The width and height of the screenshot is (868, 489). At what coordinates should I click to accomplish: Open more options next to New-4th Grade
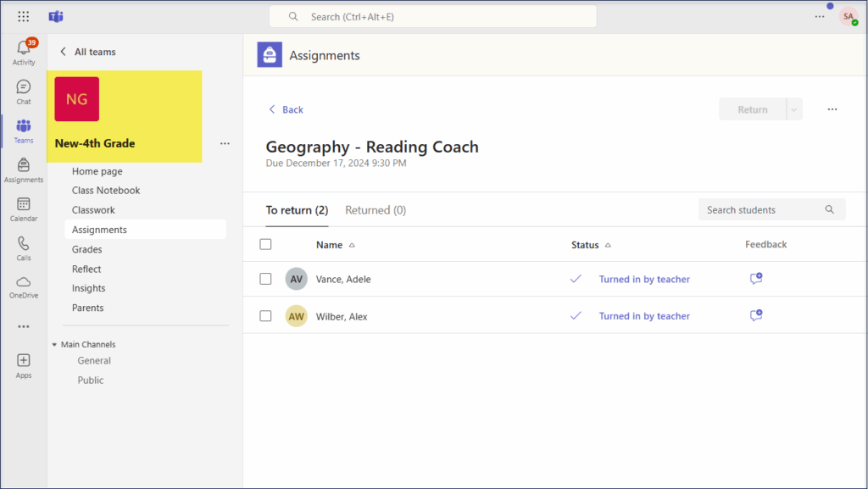[x=225, y=143]
